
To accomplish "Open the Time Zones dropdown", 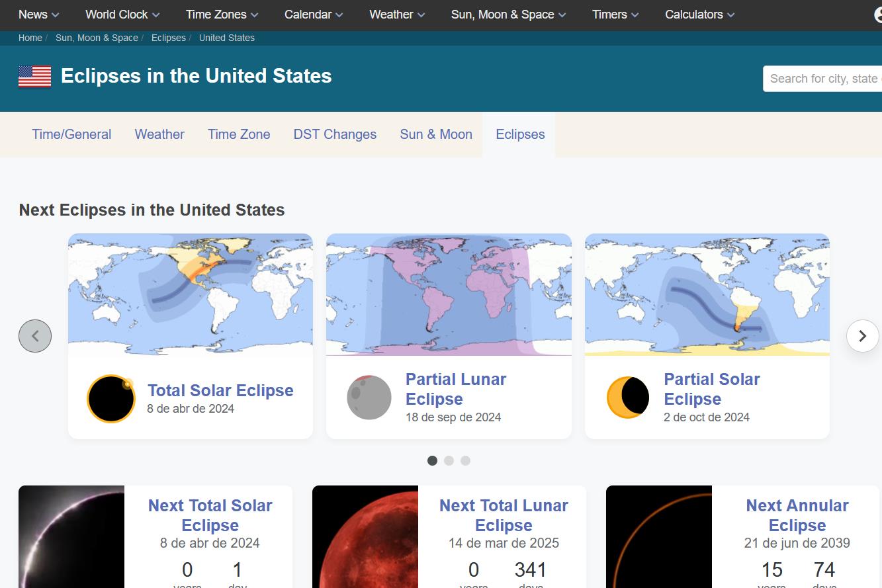I will tap(222, 15).
